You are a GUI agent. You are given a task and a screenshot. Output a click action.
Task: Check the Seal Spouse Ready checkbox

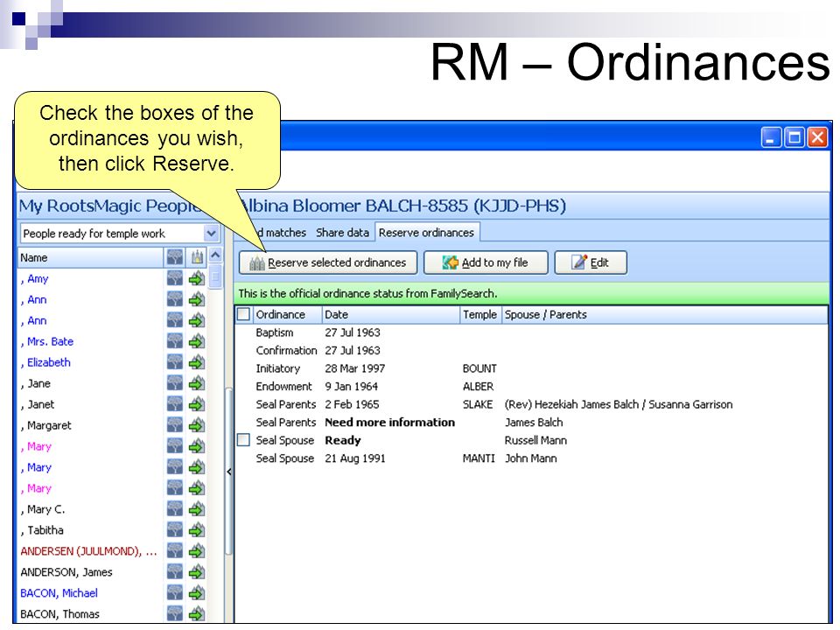pyautogui.click(x=243, y=440)
